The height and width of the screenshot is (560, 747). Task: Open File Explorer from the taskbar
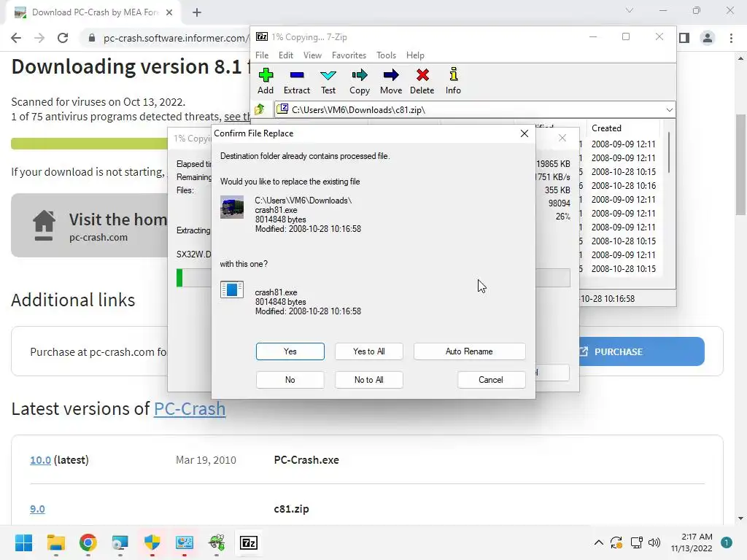point(55,542)
